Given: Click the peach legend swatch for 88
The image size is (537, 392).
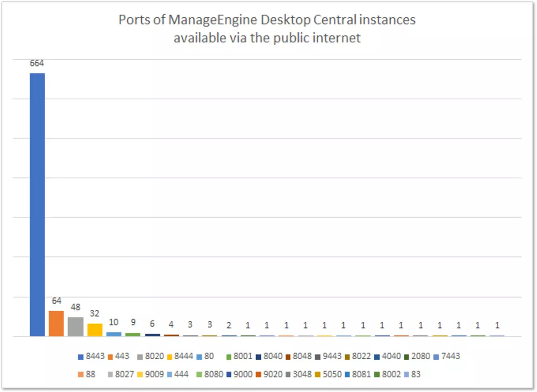Looking at the screenshot, I should (81, 375).
